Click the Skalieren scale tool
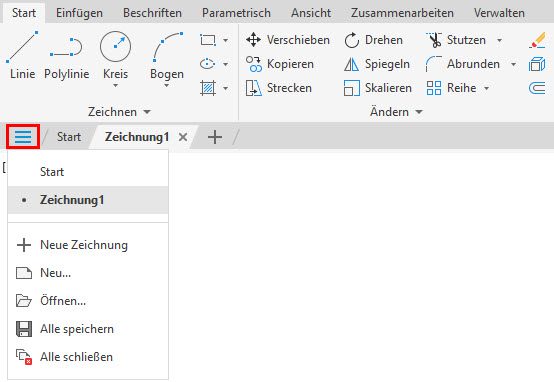 coord(377,88)
